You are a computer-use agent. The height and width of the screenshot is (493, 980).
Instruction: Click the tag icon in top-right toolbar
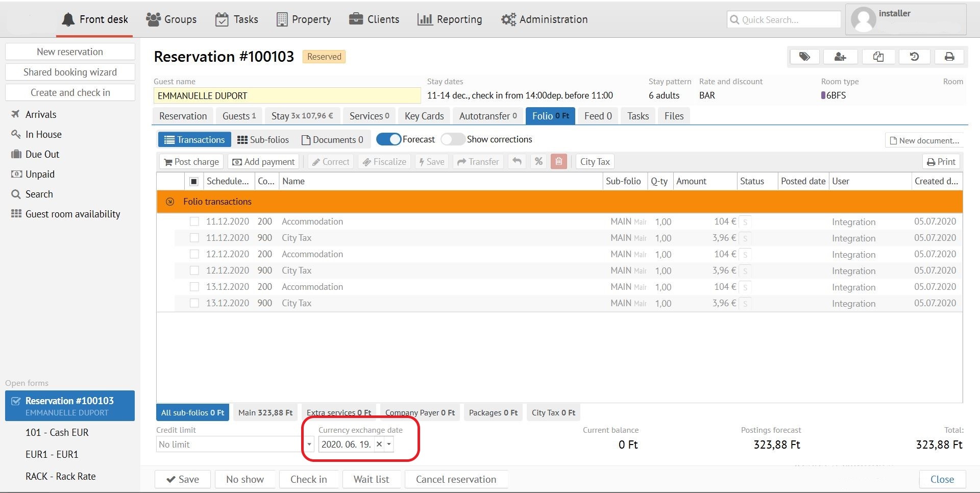(x=804, y=57)
